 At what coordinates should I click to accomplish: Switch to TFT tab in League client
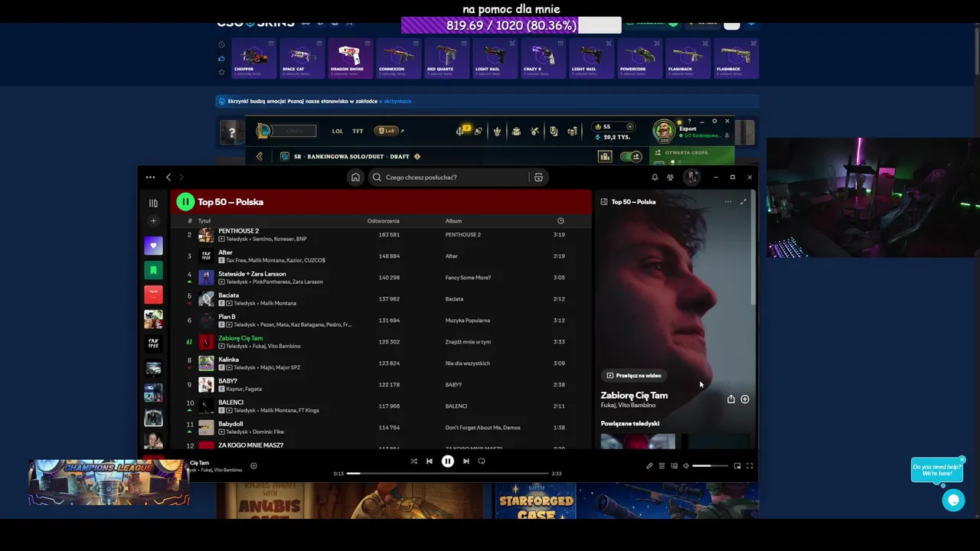pos(358,131)
